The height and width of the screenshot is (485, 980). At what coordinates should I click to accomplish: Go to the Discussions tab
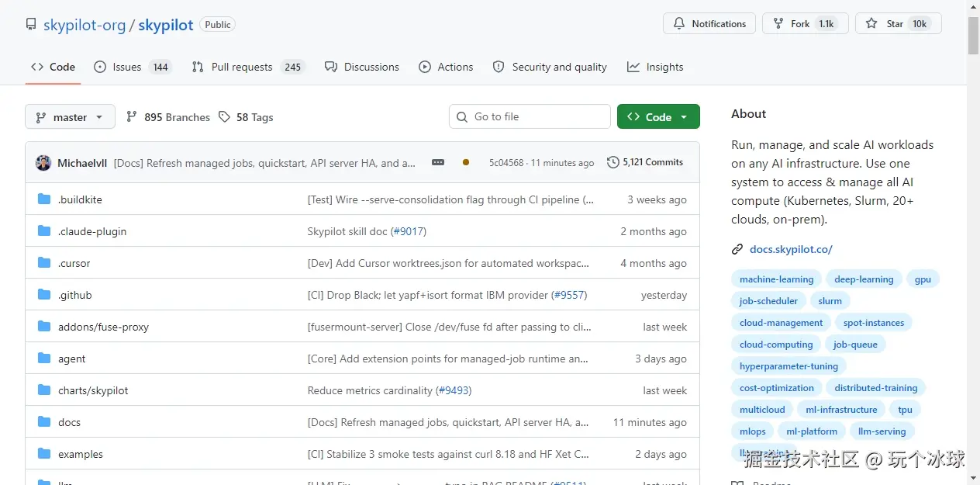click(362, 67)
